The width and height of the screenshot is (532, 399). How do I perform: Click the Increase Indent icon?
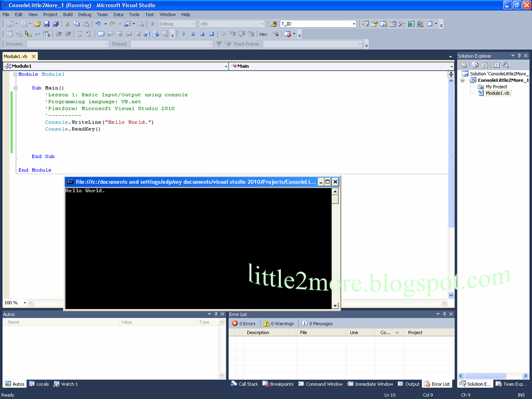pos(68,34)
